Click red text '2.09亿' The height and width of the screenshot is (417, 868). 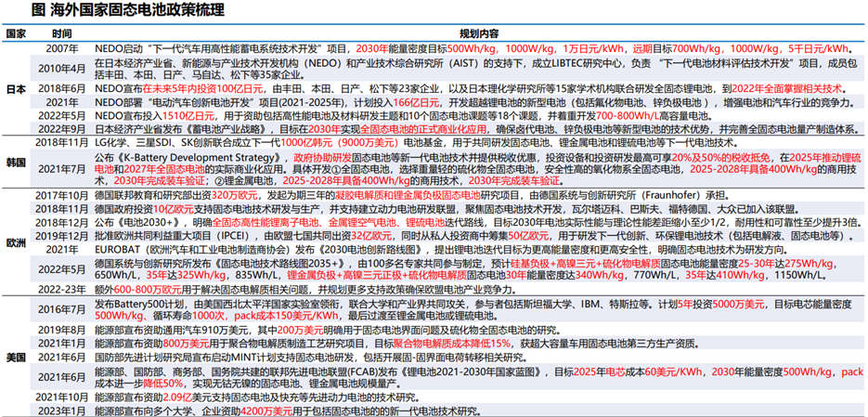coord(176,397)
